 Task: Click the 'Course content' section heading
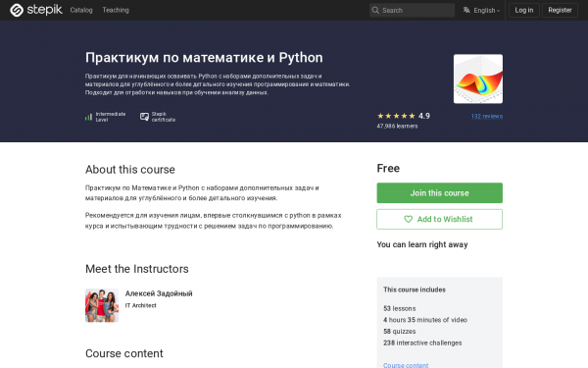point(124,353)
